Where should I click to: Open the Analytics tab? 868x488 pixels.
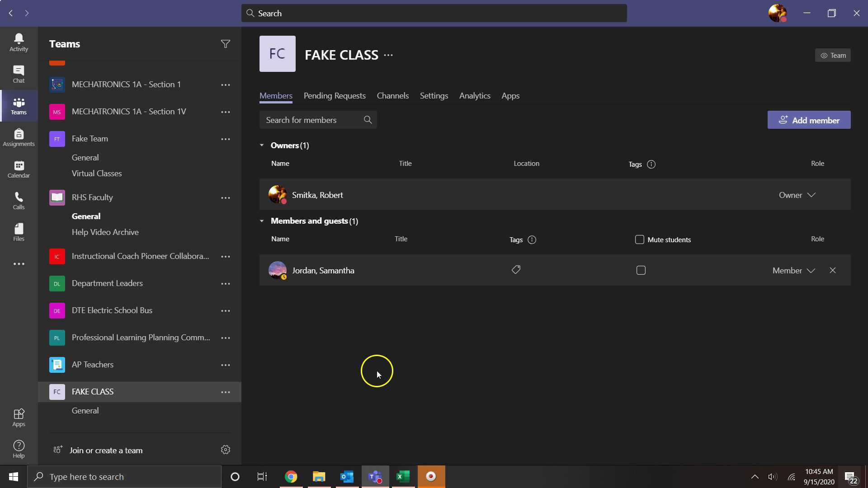pos(475,96)
